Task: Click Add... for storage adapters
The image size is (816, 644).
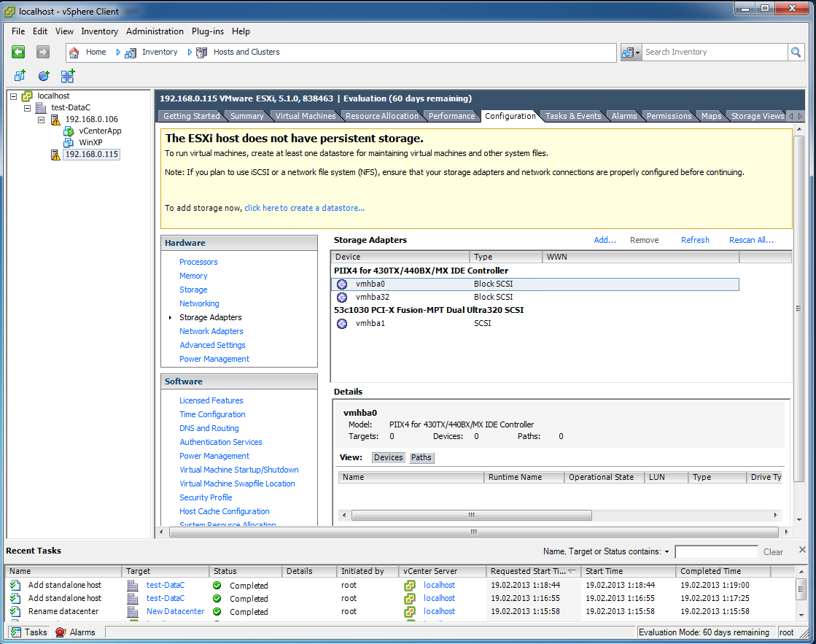Action: coord(605,240)
